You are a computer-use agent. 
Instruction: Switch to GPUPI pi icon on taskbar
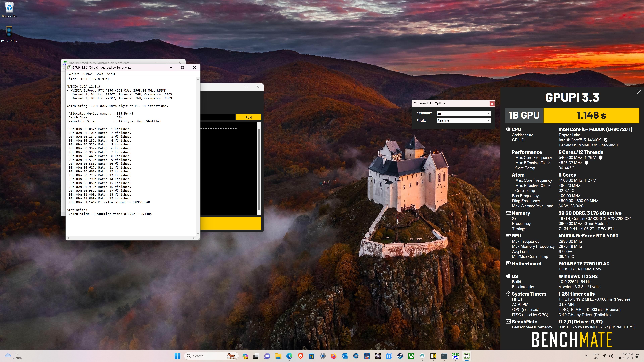[466, 356]
